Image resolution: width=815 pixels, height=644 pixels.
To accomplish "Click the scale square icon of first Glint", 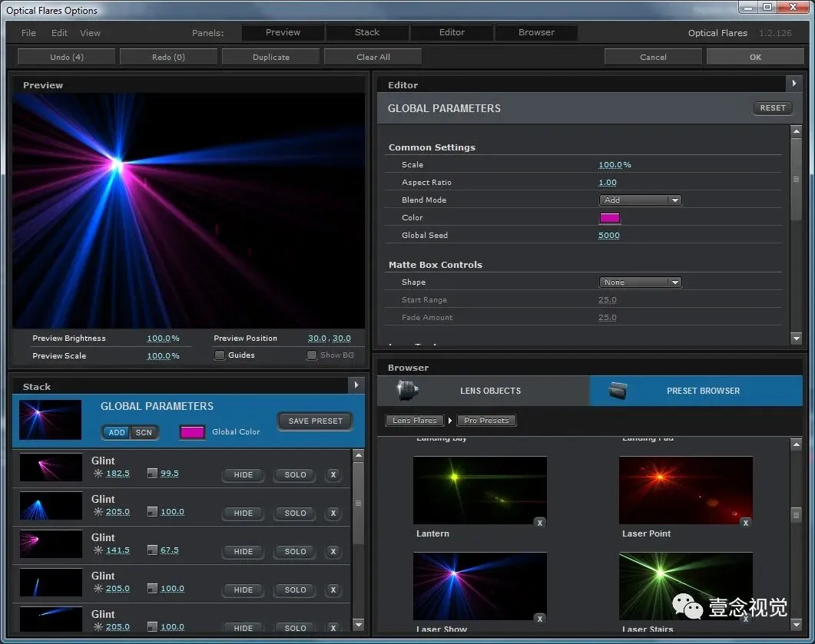I will 152,474.
